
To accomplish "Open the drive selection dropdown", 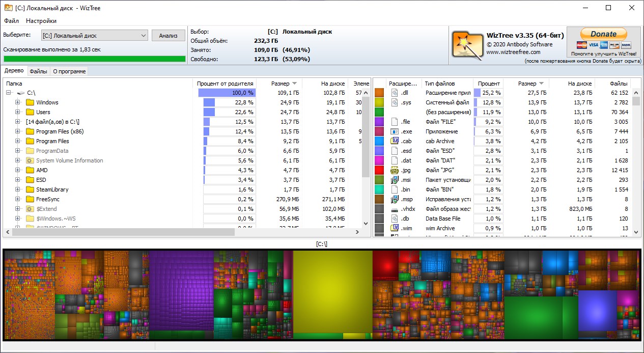I will [143, 36].
